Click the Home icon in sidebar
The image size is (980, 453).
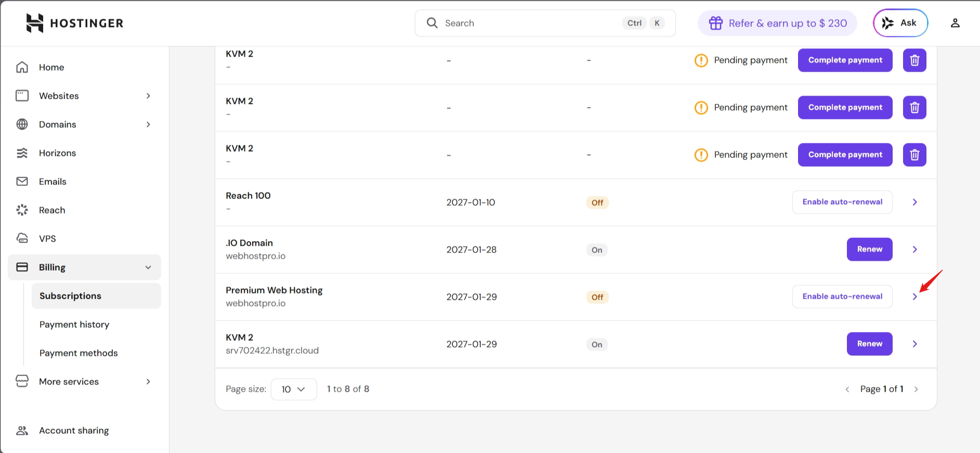[x=22, y=67]
